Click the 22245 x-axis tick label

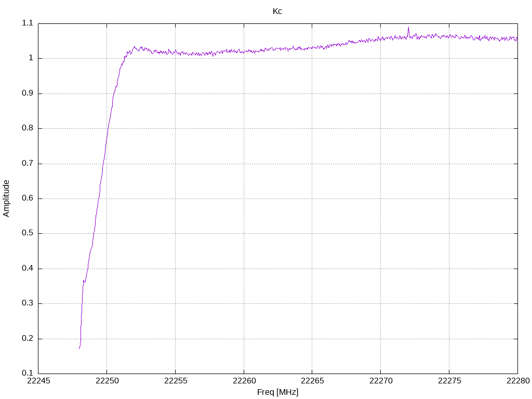tap(38, 381)
